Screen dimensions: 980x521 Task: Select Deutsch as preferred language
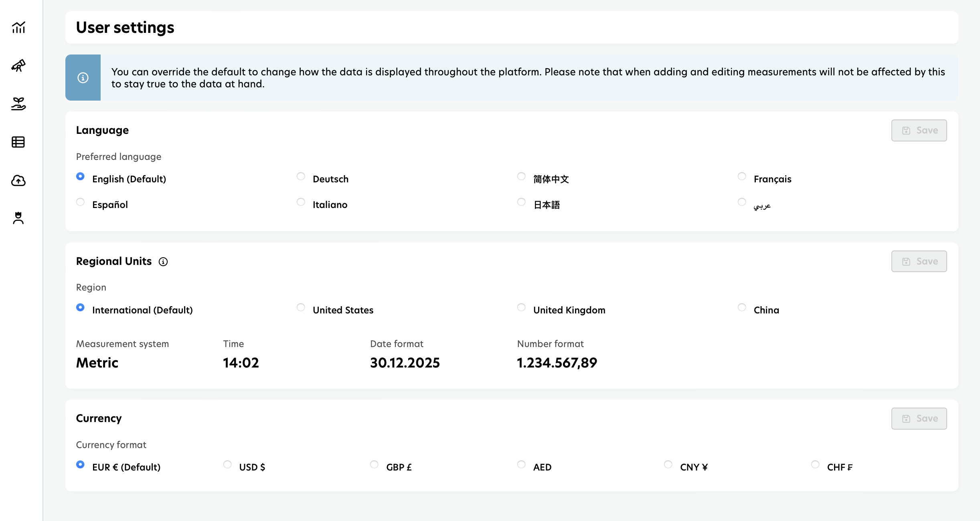[x=301, y=177]
